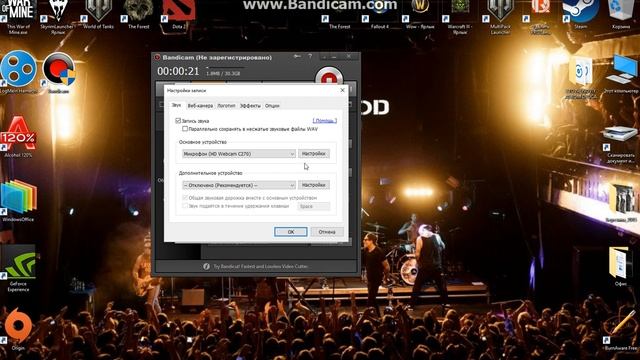Screen dimensions: 640x360
Task: Open the Steam desktop icon
Action: pyautogui.click(x=580, y=15)
